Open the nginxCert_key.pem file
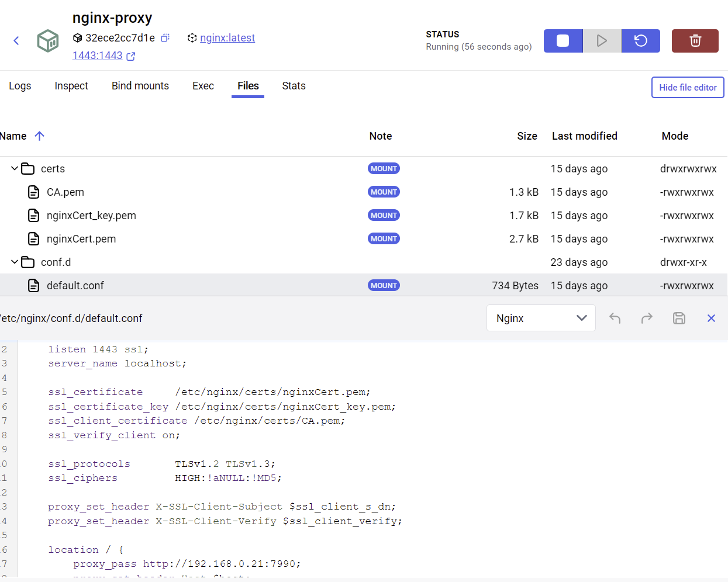Viewport: 728px width, 582px height. click(91, 216)
